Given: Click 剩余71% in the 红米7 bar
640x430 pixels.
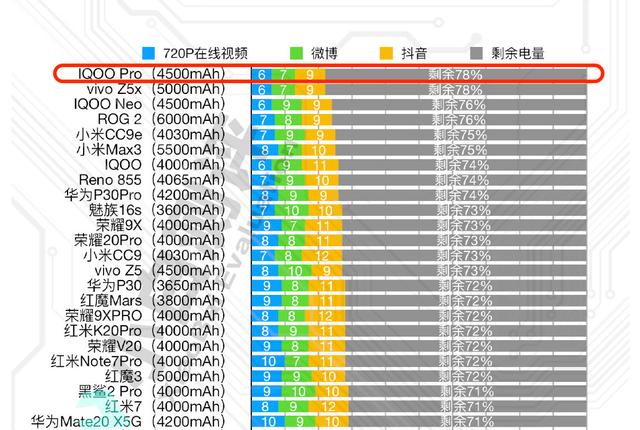Looking at the screenshot, I should (467, 406).
